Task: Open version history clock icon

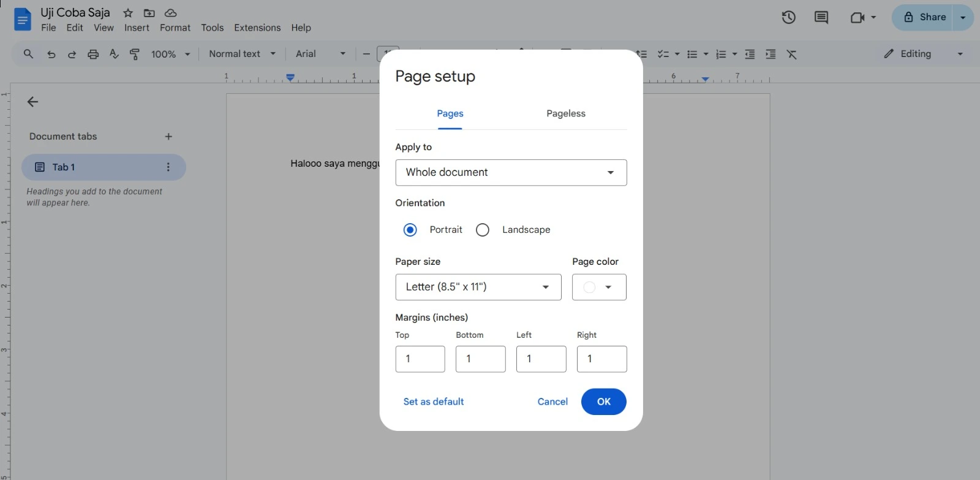Action: pos(788,17)
